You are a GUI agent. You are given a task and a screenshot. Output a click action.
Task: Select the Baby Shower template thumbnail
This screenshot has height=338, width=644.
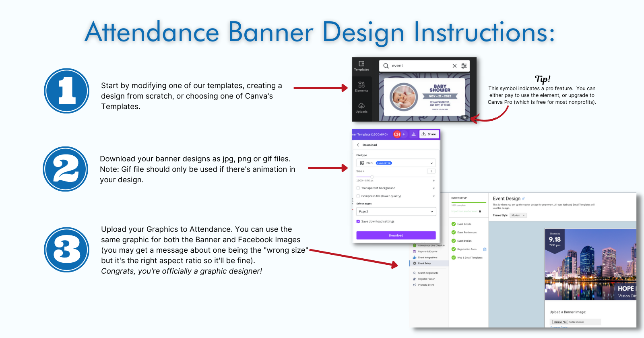(425, 97)
